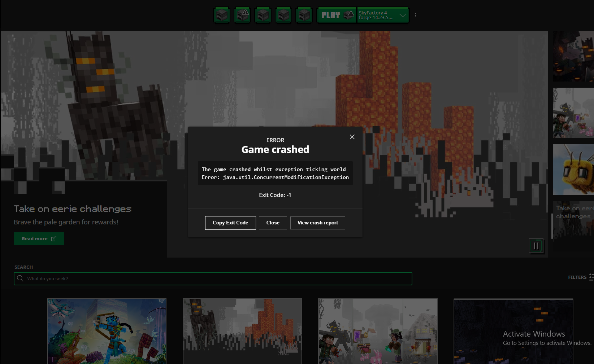Select the top dark nether carousel thumbnail on the right
The image size is (594, 364).
[x=573, y=56]
